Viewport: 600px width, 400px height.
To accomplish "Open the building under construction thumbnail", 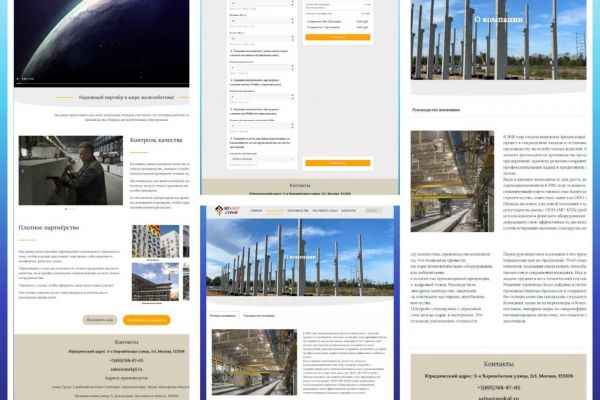I will click(155, 282).
